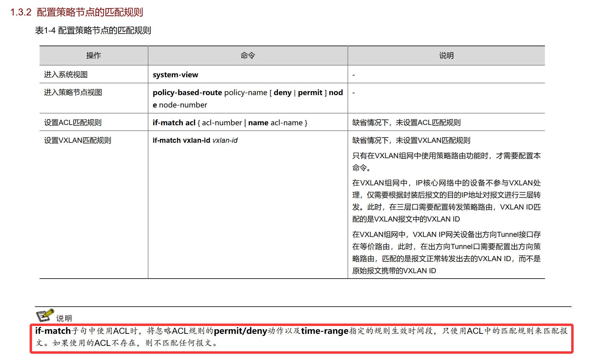Click the 缺省情况下，未设置ACL匹配规则 description
The image size is (599, 364).
pyautogui.click(x=406, y=123)
